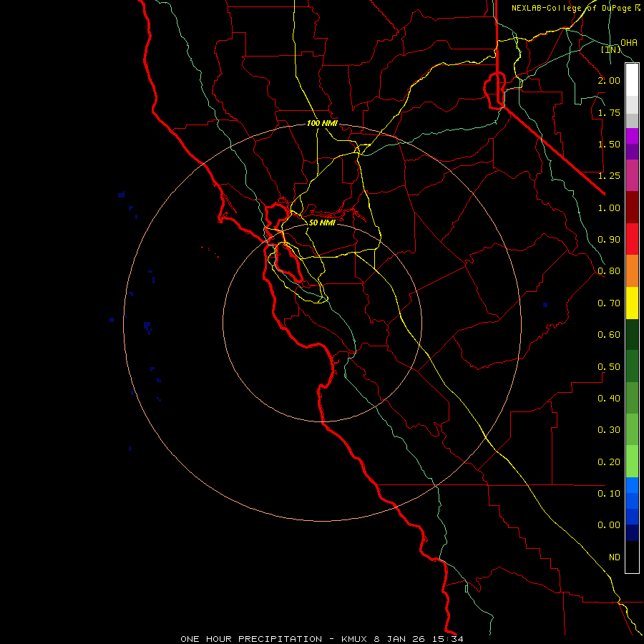
Task: Select the orange swatch in the color scale
Action: [632, 270]
